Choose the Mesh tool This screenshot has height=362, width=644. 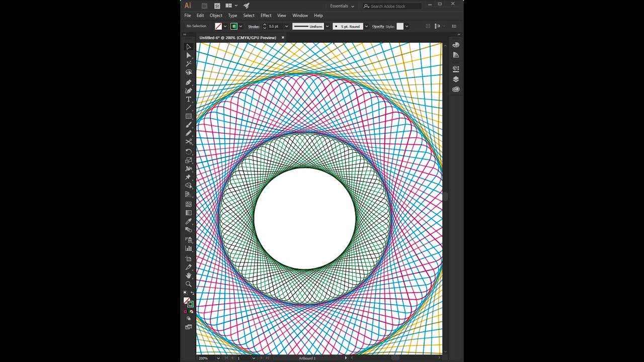(x=189, y=204)
